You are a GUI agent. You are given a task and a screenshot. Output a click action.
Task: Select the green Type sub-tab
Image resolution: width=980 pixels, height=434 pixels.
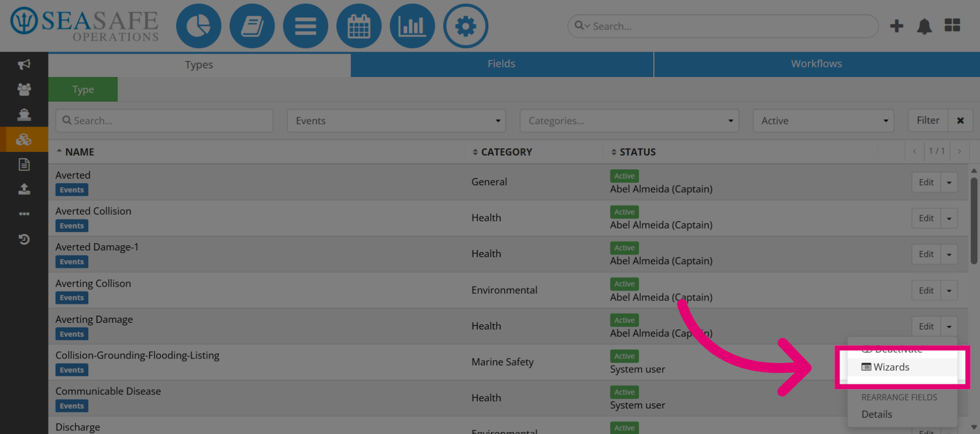83,90
